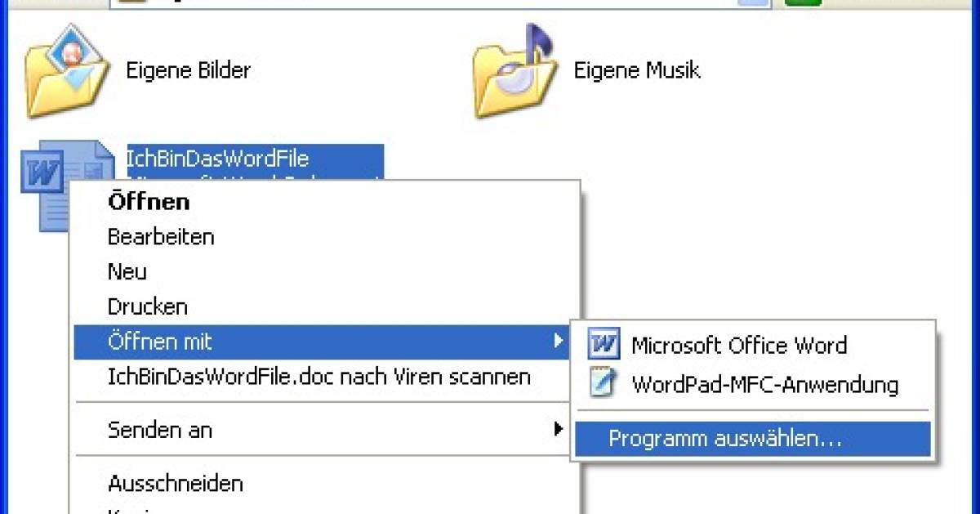Select Programm auswählen... entry

point(753,439)
